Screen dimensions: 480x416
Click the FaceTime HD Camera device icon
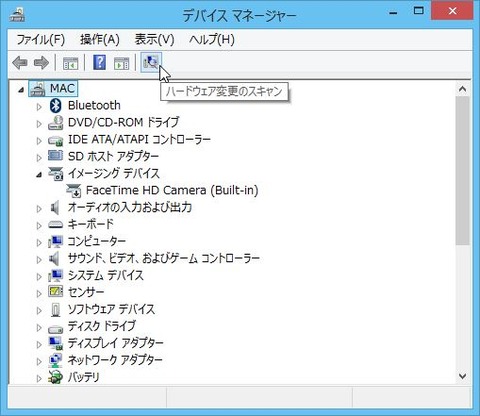tap(73, 191)
